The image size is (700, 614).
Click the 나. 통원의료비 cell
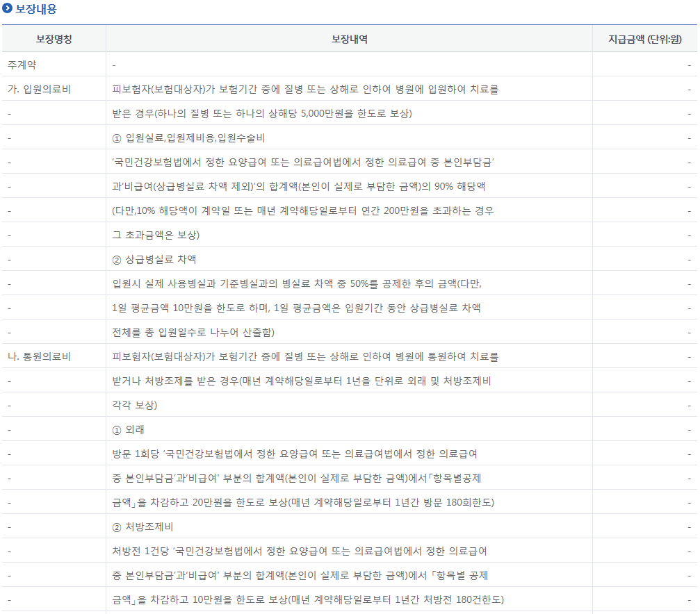39,356
